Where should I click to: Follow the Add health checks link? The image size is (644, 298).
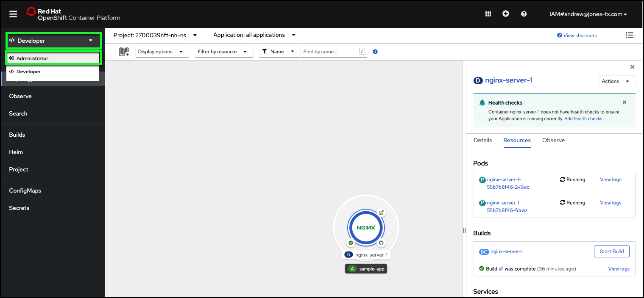click(x=583, y=119)
